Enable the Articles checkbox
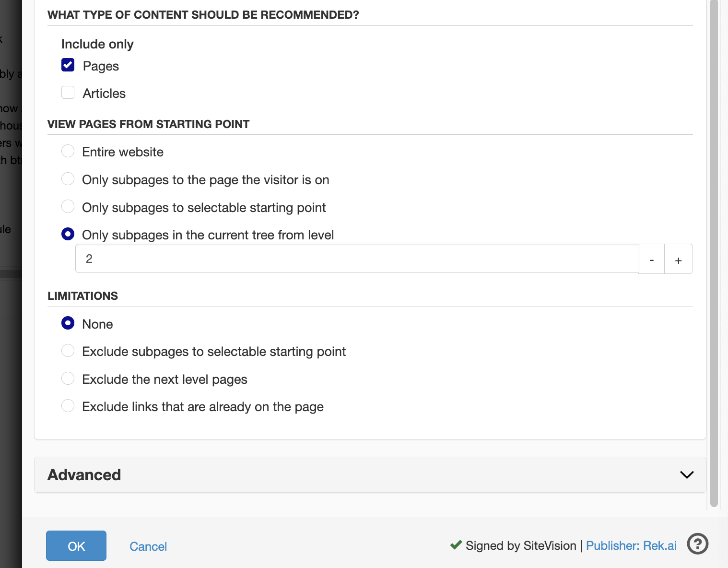Image resolution: width=728 pixels, height=568 pixels. tap(68, 93)
